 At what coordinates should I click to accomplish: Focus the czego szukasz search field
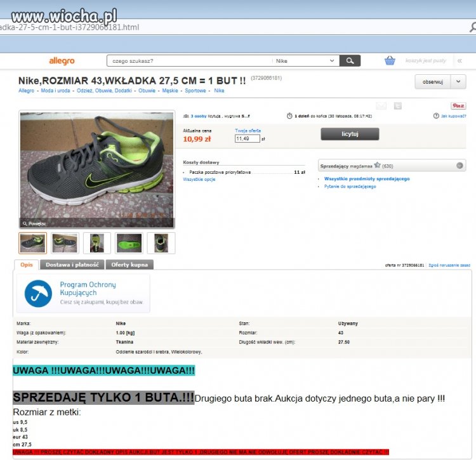pyautogui.click(x=190, y=61)
